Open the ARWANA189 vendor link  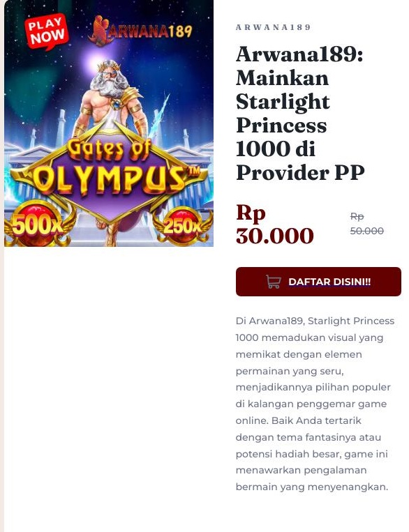point(273,27)
